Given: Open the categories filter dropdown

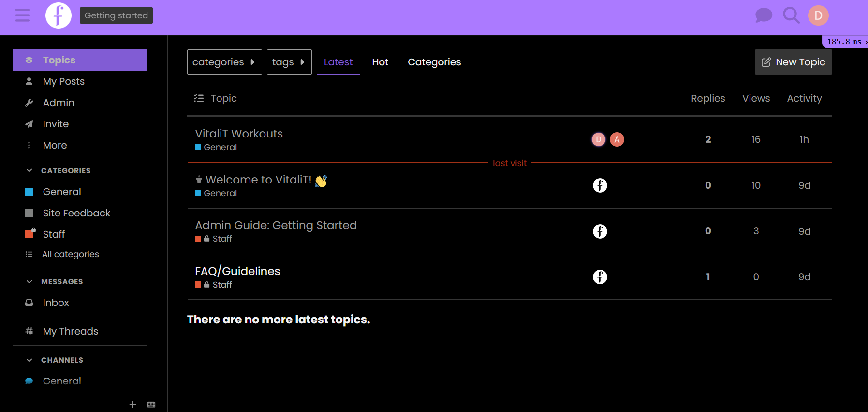Looking at the screenshot, I should click(x=224, y=62).
